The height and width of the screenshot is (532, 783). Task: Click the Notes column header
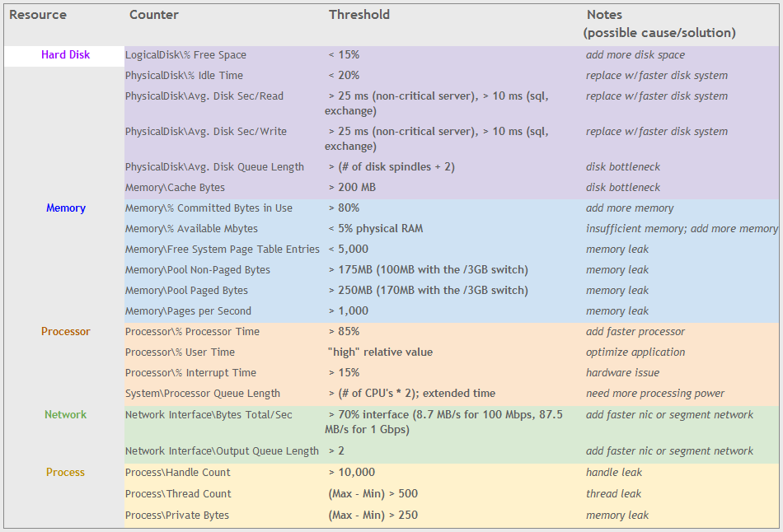659,23
